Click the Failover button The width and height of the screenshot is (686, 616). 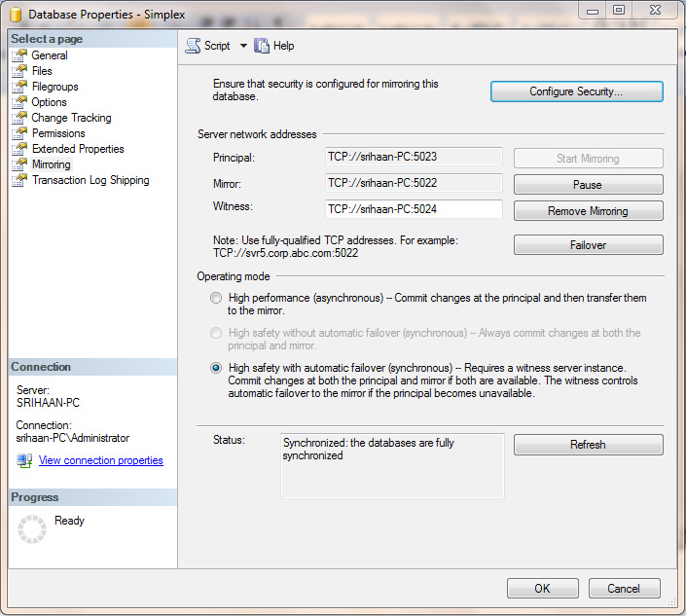point(589,245)
